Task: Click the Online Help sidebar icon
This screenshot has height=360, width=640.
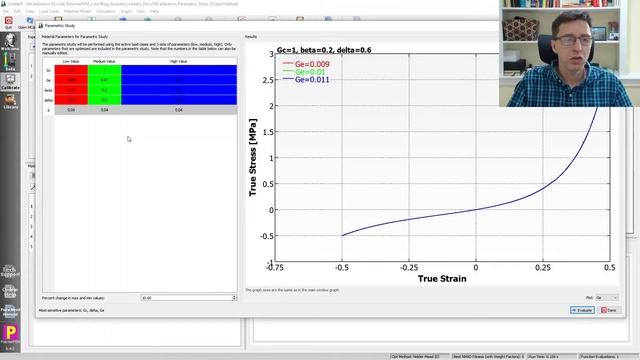Action: click(10, 291)
